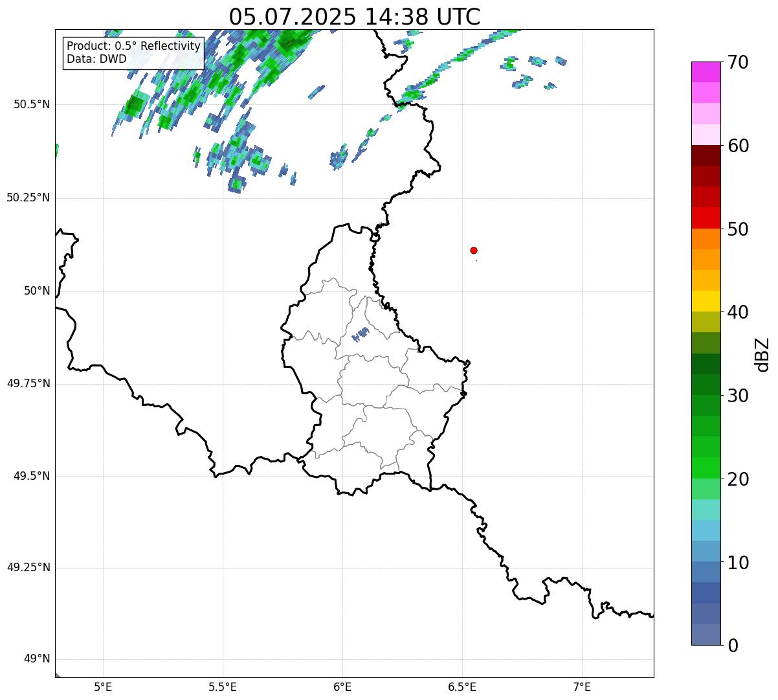778x700 pixels.
Task: Click the title 05.07.2025 14:38 UTC
Action: (355, 17)
